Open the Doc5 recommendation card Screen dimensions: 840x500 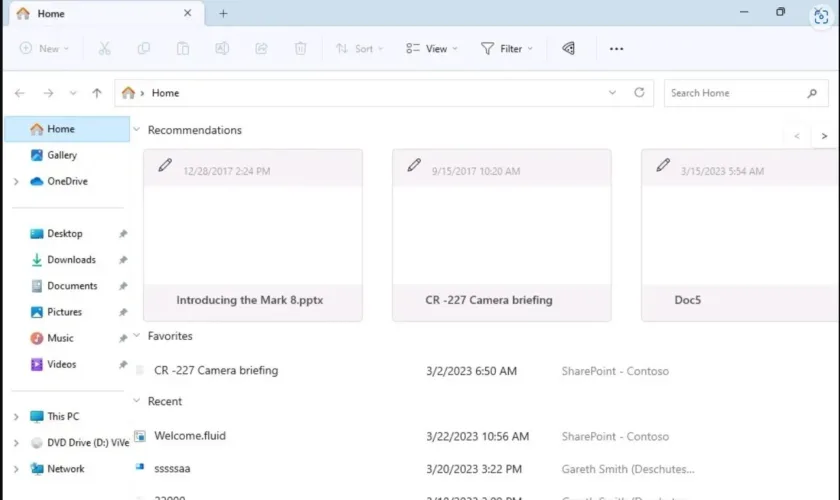tap(740, 235)
